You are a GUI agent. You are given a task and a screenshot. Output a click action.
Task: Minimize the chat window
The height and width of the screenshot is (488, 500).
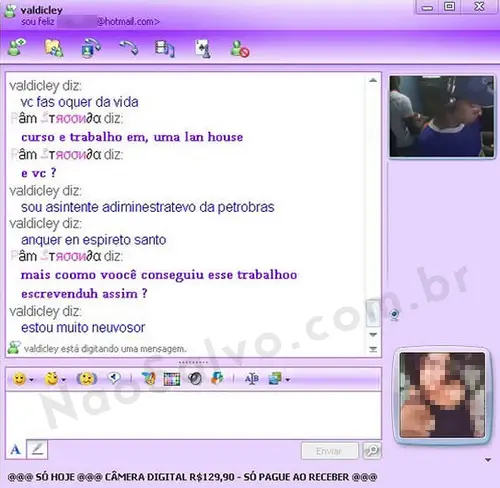(427, 7)
